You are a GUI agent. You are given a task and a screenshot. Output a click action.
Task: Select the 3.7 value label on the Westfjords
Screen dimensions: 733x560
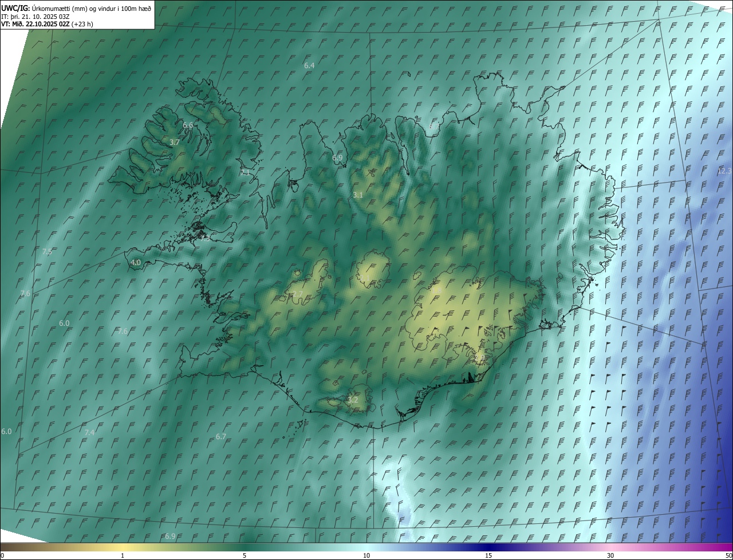pyautogui.click(x=175, y=142)
